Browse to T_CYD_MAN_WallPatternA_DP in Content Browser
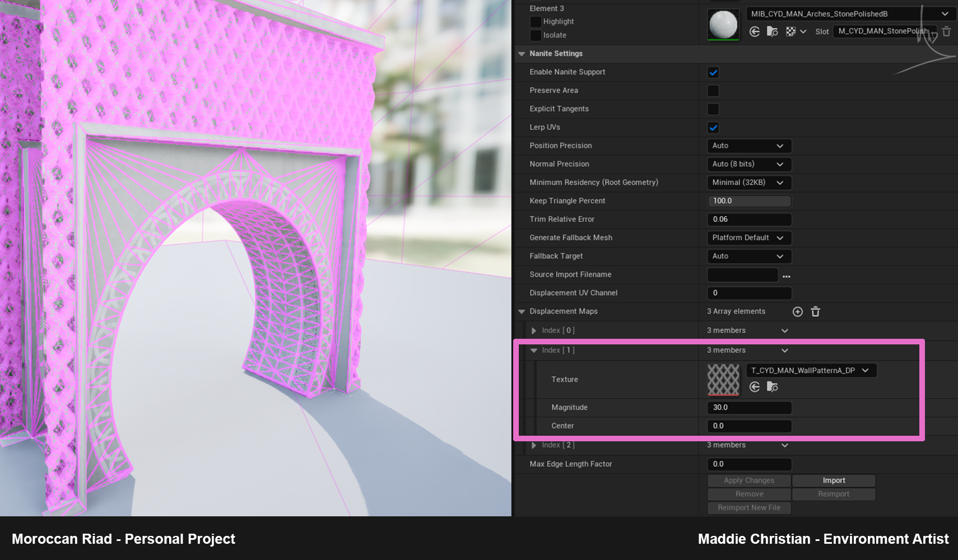The width and height of the screenshot is (958, 560). [772, 387]
